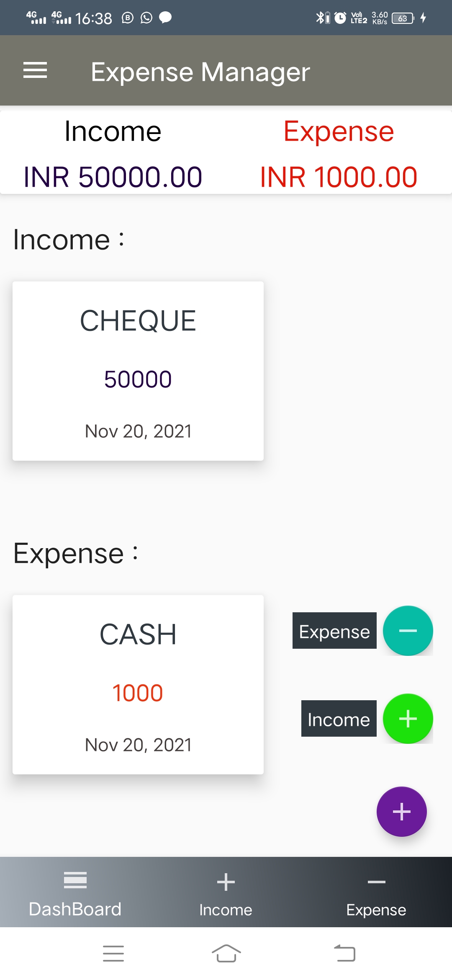
Task: Switch to the DashBoard bottom tab
Action: click(75, 893)
